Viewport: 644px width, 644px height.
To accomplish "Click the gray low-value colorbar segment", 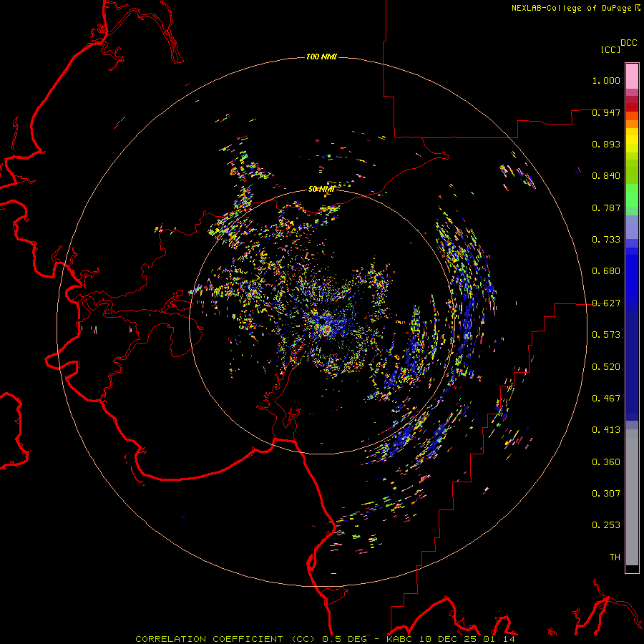I will click(632, 497).
